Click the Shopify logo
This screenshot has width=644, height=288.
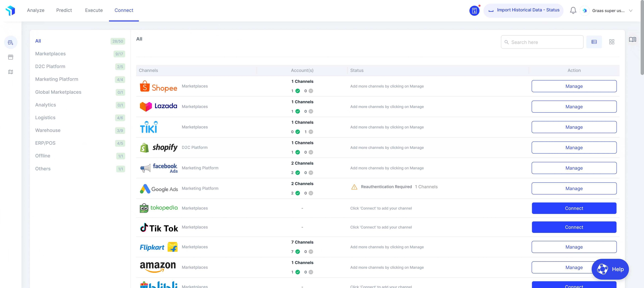[x=158, y=148]
